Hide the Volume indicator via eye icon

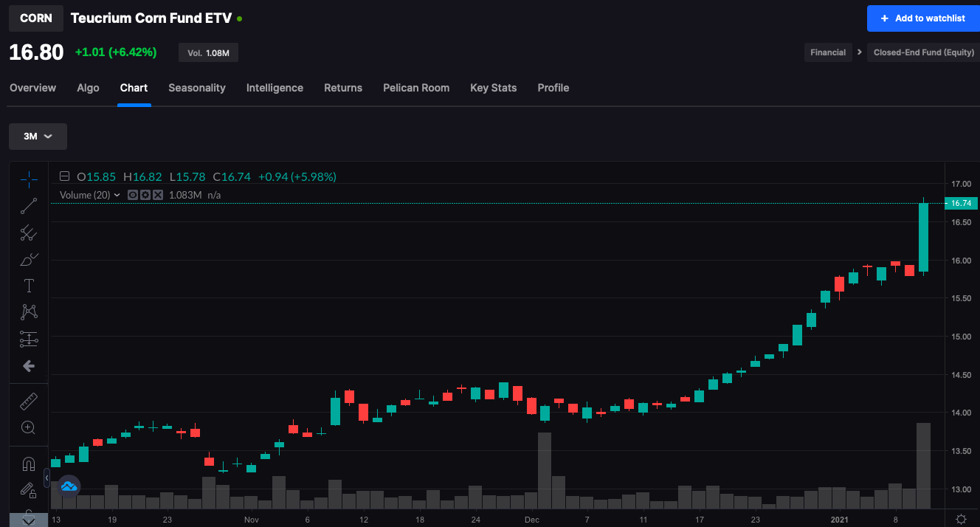pos(133,195)
